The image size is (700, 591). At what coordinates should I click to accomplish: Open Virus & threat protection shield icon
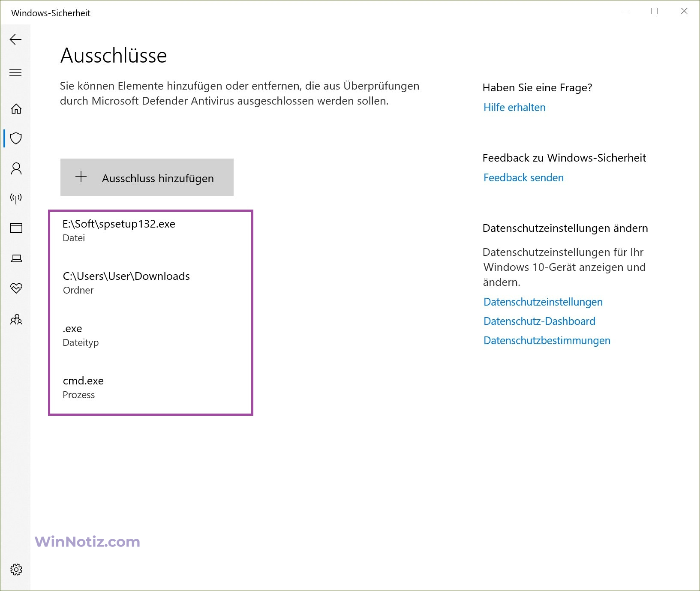(x=16, y=138)
